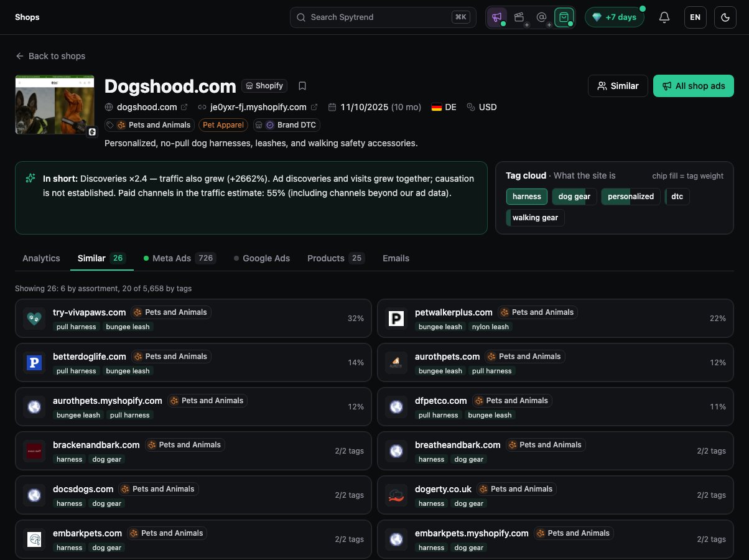The height and width of the screenshot is (560, 749).
Task: Open the dogerty.co.uk shop name
Action: tap(444, 489)
